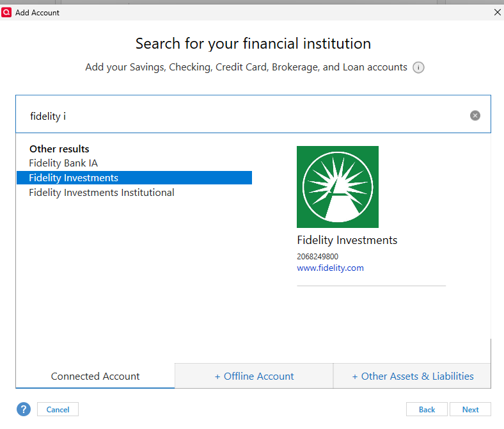Click the Fidelity Investments name under the logo
504x429 pixels.
[347, 240]
